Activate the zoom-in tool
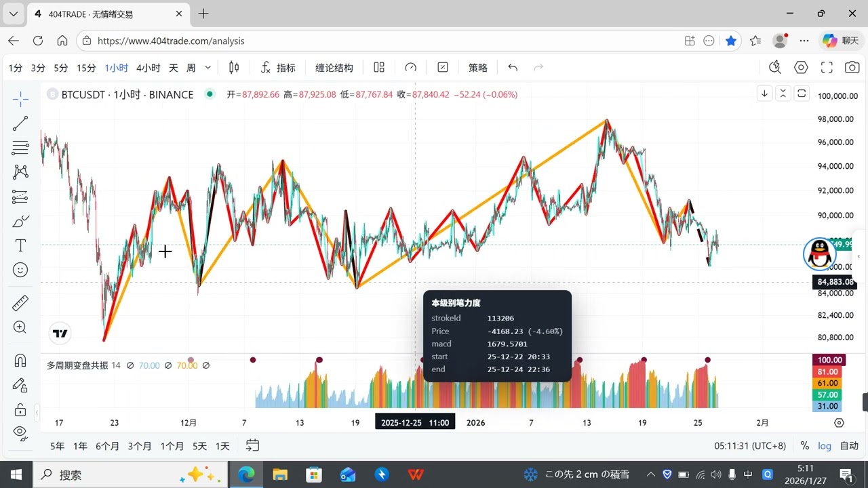 point(20,327)
